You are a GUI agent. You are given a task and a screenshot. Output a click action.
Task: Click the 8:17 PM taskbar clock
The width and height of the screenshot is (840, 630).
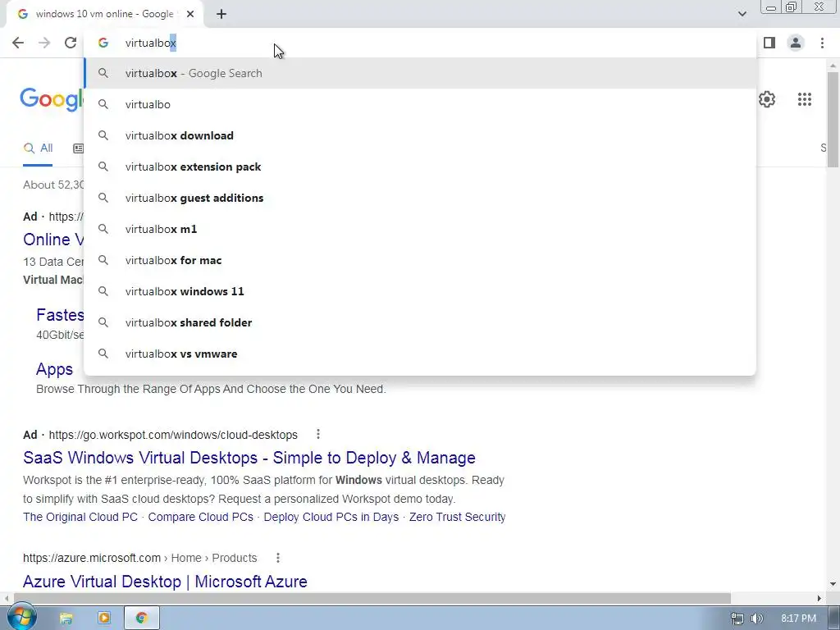point(798,619)
